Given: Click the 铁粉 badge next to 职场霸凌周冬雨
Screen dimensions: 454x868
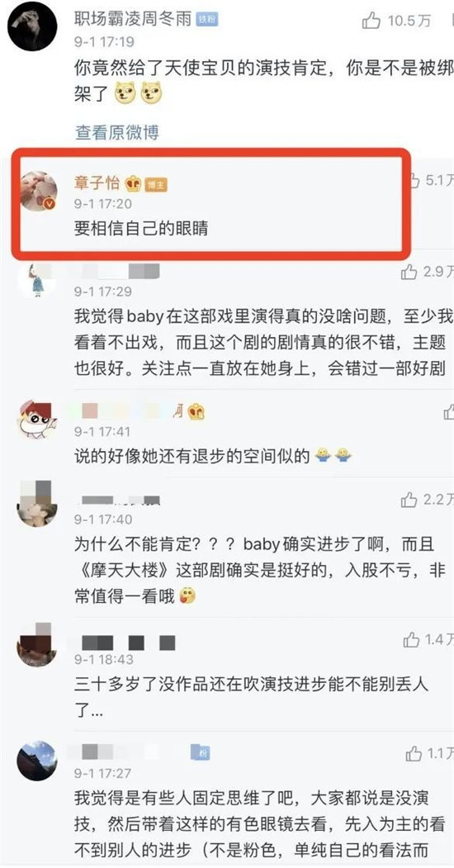Looking at the screenshot, I should [x=207, y=20].
